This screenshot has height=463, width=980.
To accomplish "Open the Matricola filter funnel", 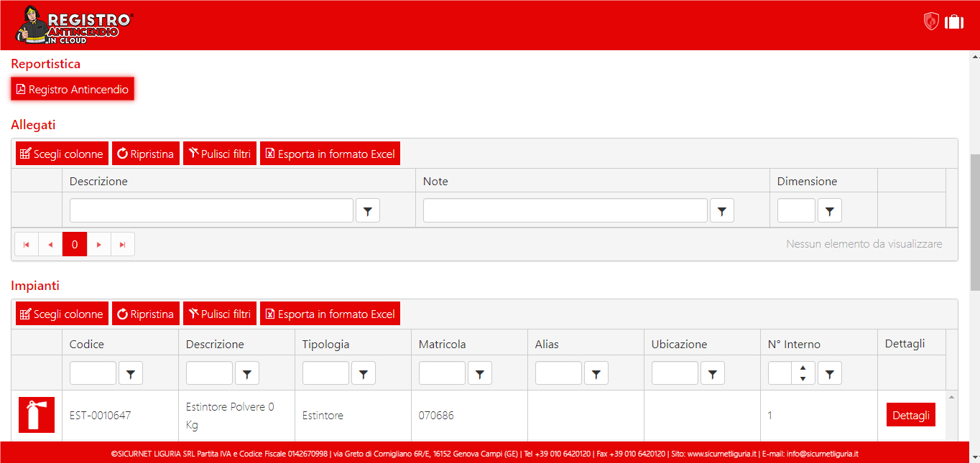I will (x=479, y=373).
